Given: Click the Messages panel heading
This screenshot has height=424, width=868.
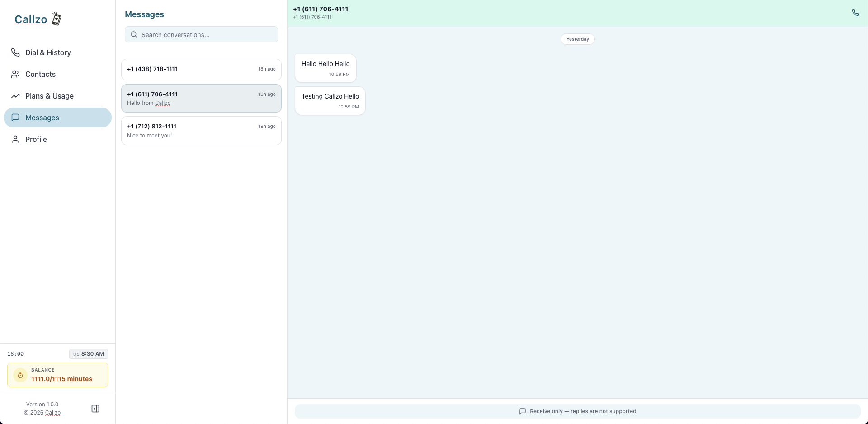Looking at the screenshot, I should pyautogui.click(x=144, y=14).
